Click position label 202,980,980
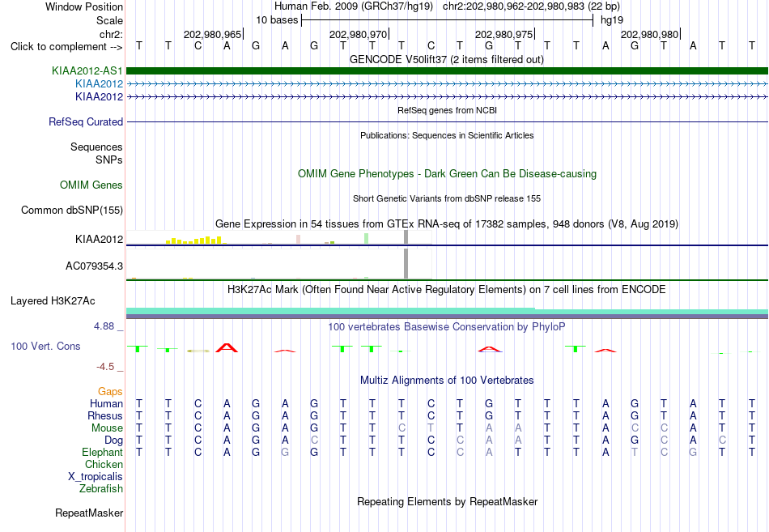 click(649, 34)
